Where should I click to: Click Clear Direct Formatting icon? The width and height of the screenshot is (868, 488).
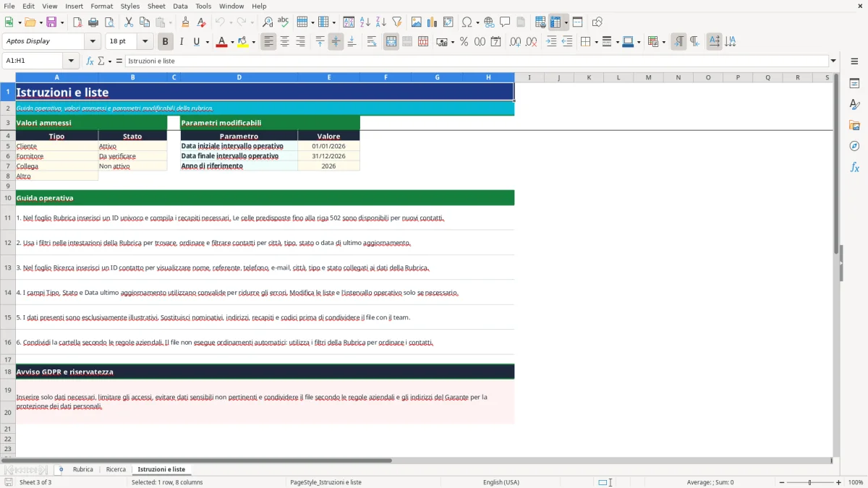[x=202, y=22]
